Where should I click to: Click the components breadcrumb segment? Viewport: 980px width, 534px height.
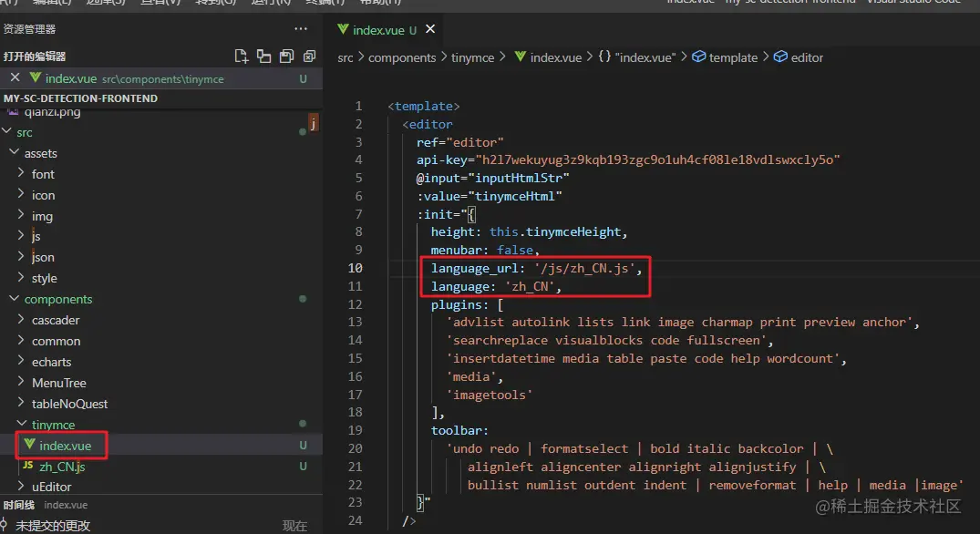tap(402, 57)
